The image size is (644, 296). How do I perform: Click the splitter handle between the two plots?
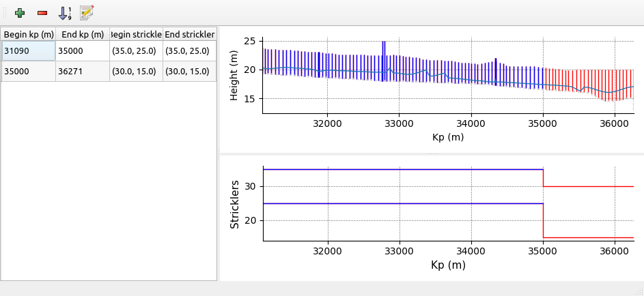coord(431,155)
